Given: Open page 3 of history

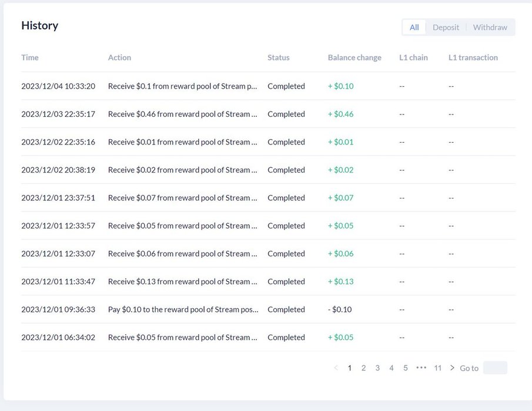Looking at the screenshot, I should click(x=377, y=368).
